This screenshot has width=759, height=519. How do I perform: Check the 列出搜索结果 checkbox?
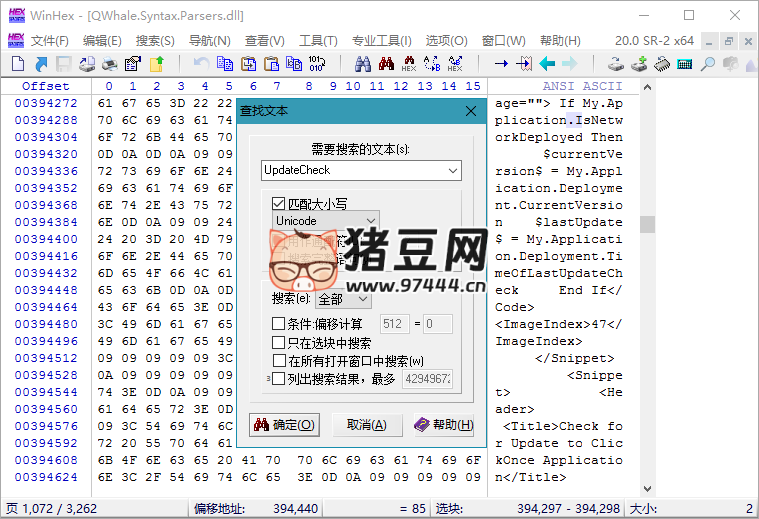[x=278, y=378]
